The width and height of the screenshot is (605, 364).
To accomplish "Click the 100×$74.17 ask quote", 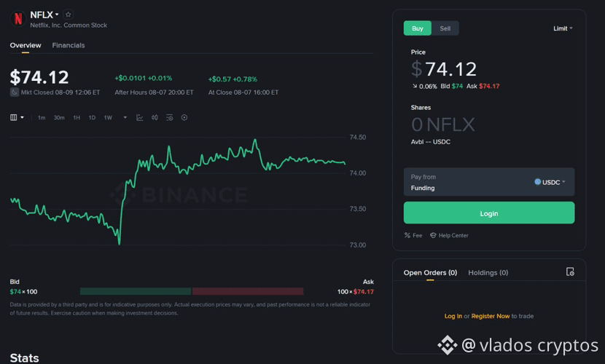I will pyautogui.click(x=356, y=292).
